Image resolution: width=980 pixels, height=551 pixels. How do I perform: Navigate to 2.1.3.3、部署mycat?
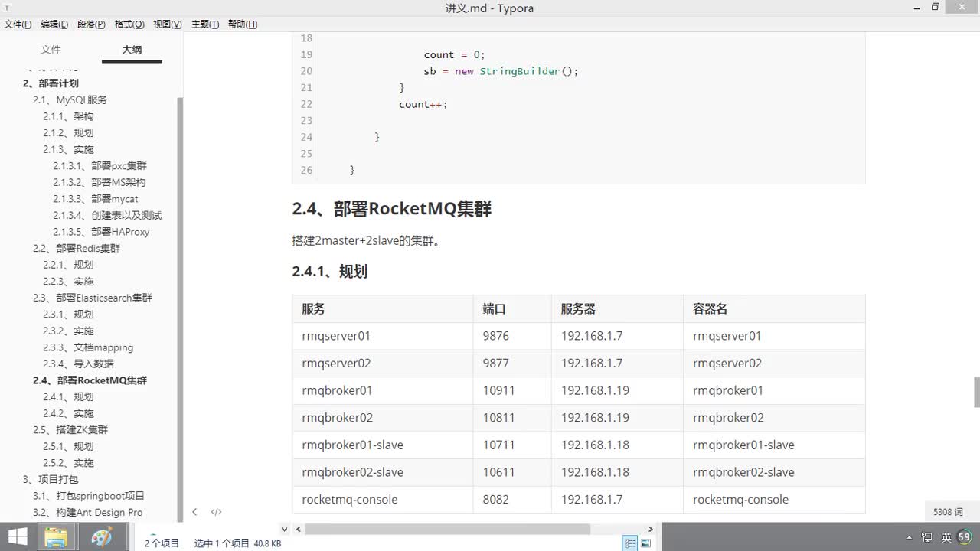(96, 199)
